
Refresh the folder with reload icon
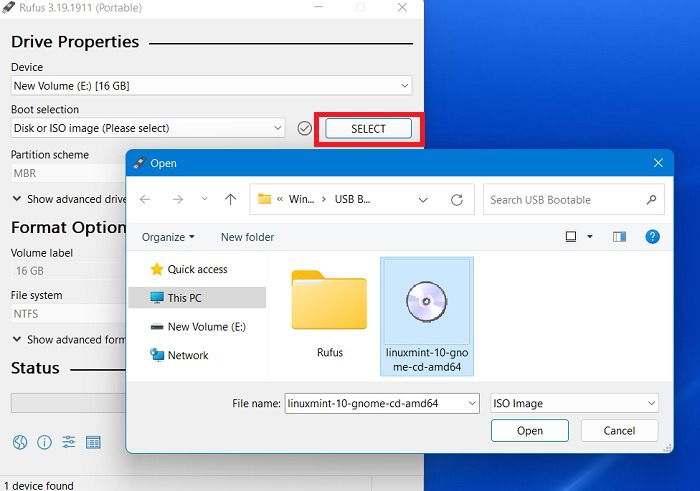click(457, 200)
